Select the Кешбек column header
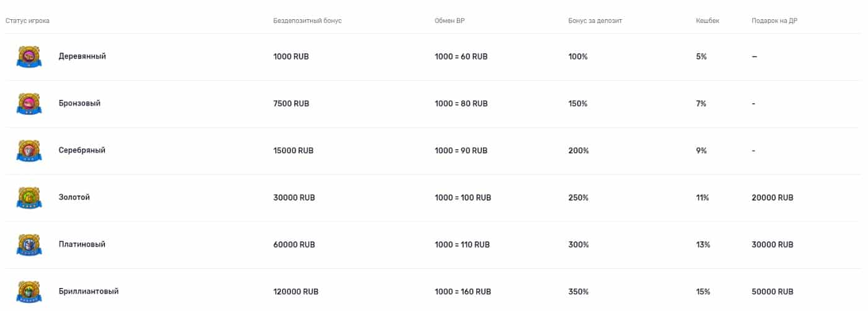This screenshot has width=868, height=311. (707, 20)
